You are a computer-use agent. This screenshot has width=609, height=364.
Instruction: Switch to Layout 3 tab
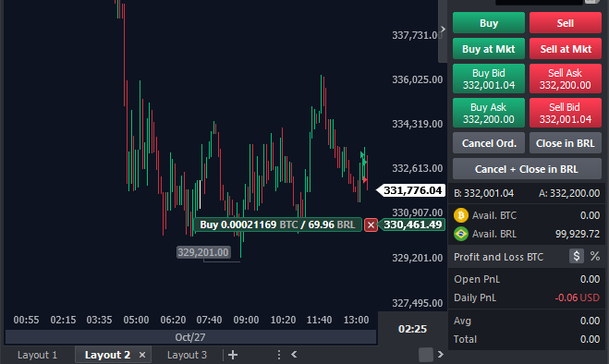click(187, 355)
